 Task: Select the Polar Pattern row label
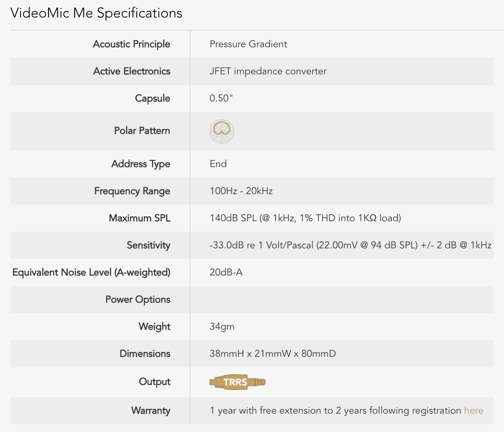142,131
